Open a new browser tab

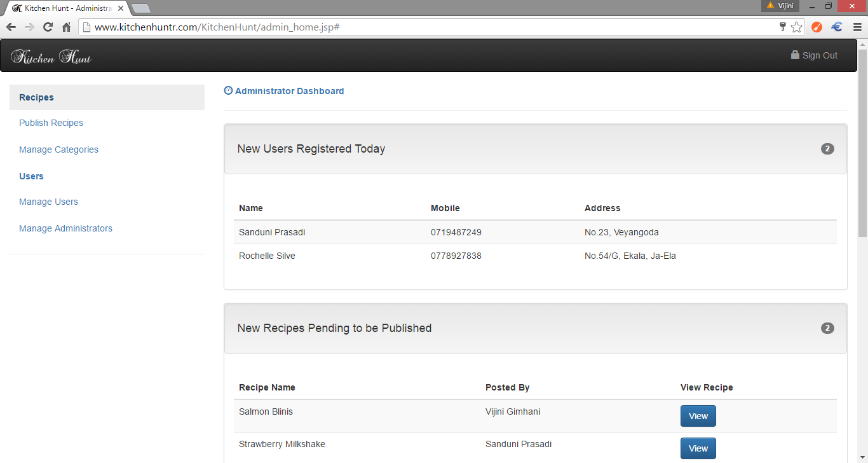(x=140, y=8)
